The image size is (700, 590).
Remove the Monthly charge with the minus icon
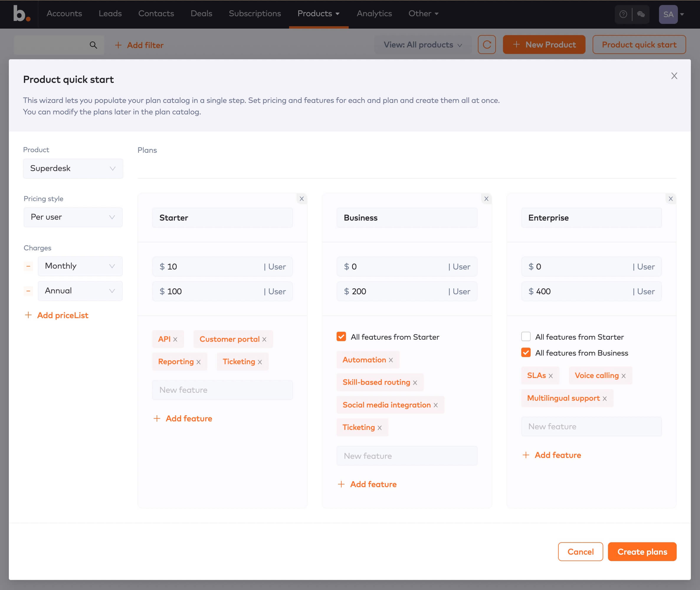click(28, 266)
